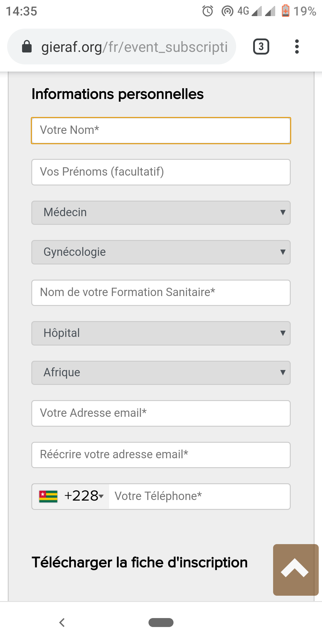Tap the battery status icon
Screen dimensions: 322x644
285,11
